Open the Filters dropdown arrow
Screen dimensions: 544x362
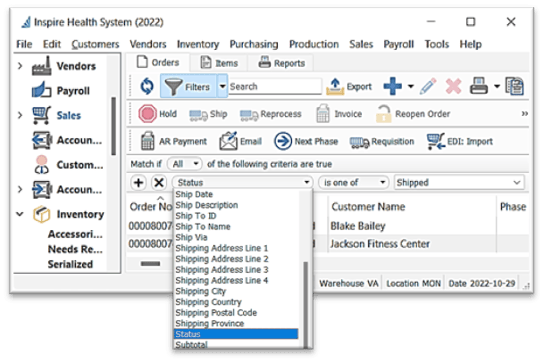[x=222, y=86]
